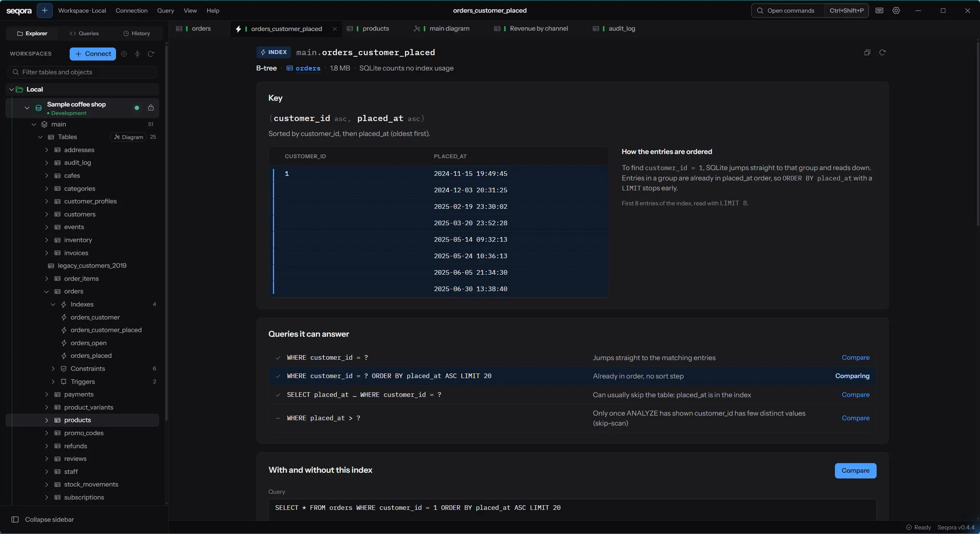Image resolution: width=980 pixels, height=534 pixels.
Task: Click the orders_placed index lightning icon
Action: [64, 356]
